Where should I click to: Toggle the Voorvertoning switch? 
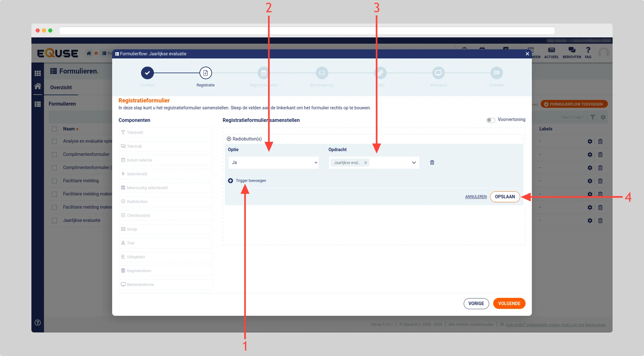tap(491, 120)
